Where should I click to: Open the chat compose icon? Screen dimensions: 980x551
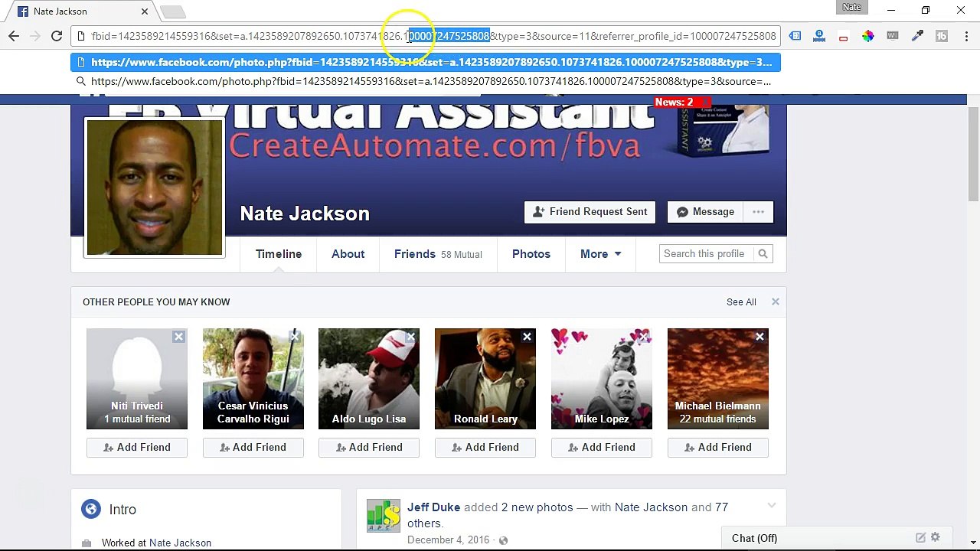coord(920,538)
